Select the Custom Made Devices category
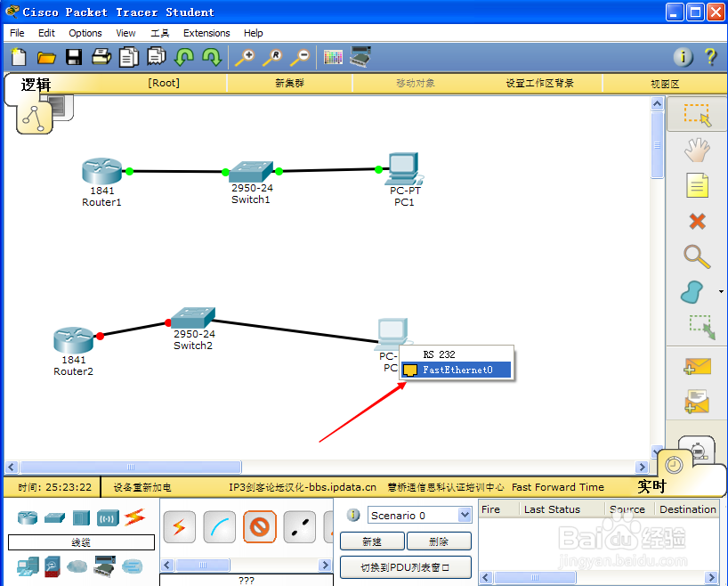 [x=104, y=566]
